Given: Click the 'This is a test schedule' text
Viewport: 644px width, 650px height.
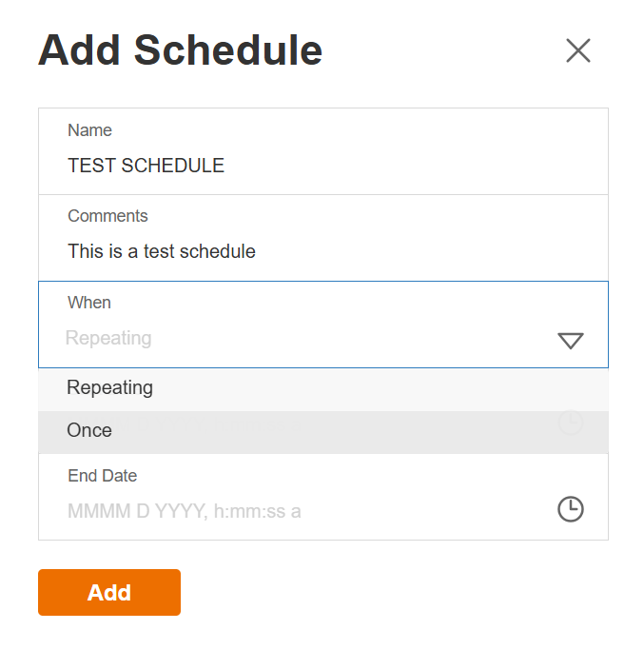Looking at the screenshot, I should 162,252.
